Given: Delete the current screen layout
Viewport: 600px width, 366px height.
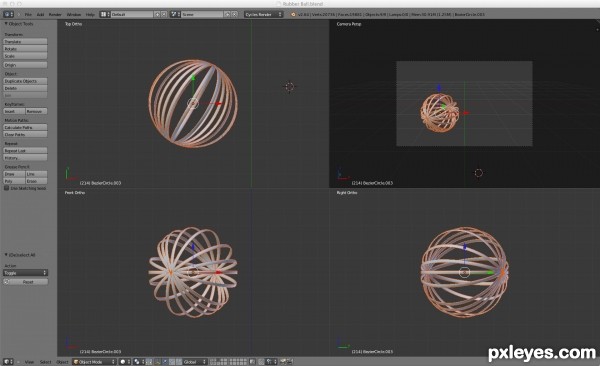Looking at the screenshot, I should tap(164, 15).
